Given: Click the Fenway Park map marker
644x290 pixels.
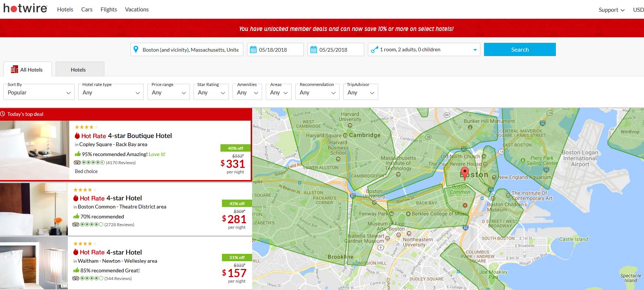Looking at the screenshot, I should (391, 213).
